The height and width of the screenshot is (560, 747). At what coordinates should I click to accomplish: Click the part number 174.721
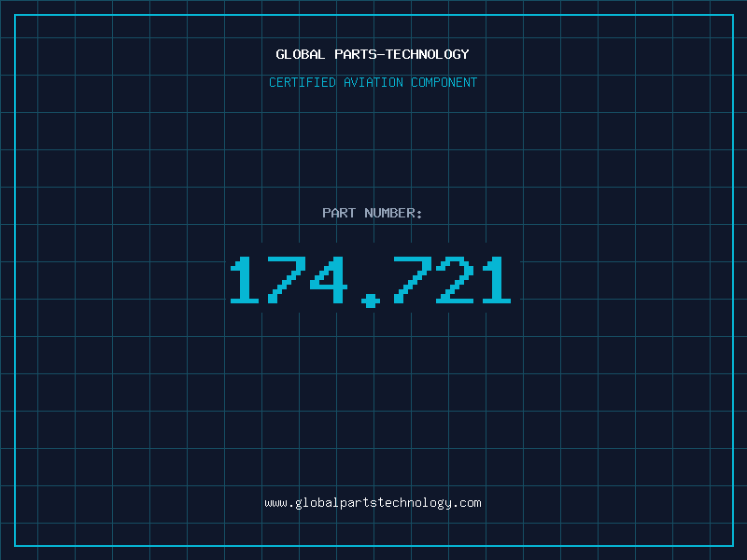pos(371,281)
